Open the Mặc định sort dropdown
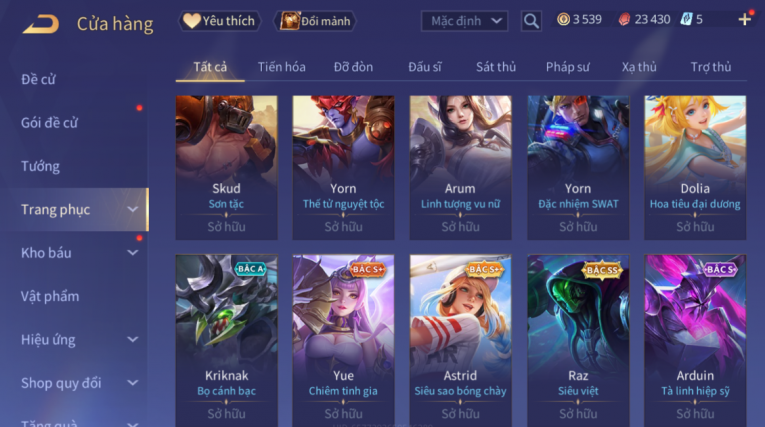 (x=464, y=21)
